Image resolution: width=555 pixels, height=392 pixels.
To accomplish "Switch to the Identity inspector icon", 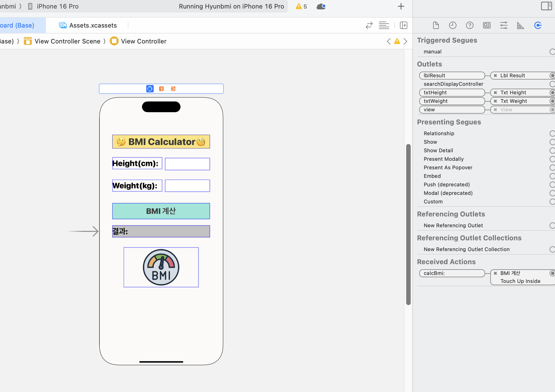I will pyautogui.click(x=487, y=25).
